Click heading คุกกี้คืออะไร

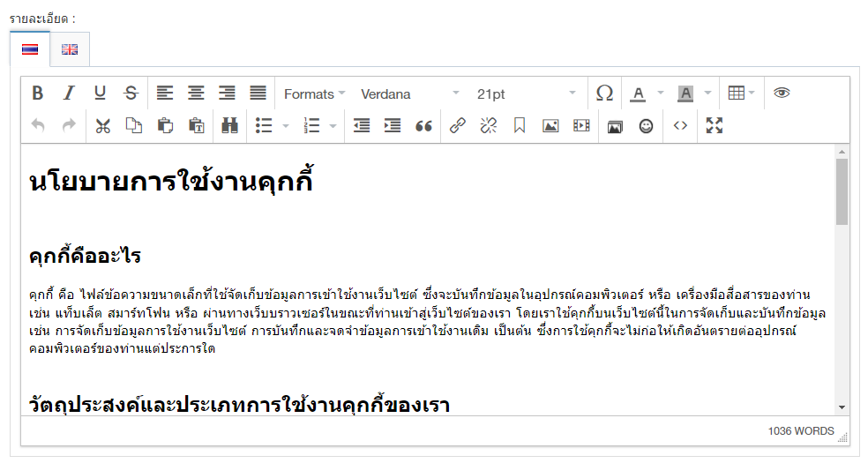[86, 256]
